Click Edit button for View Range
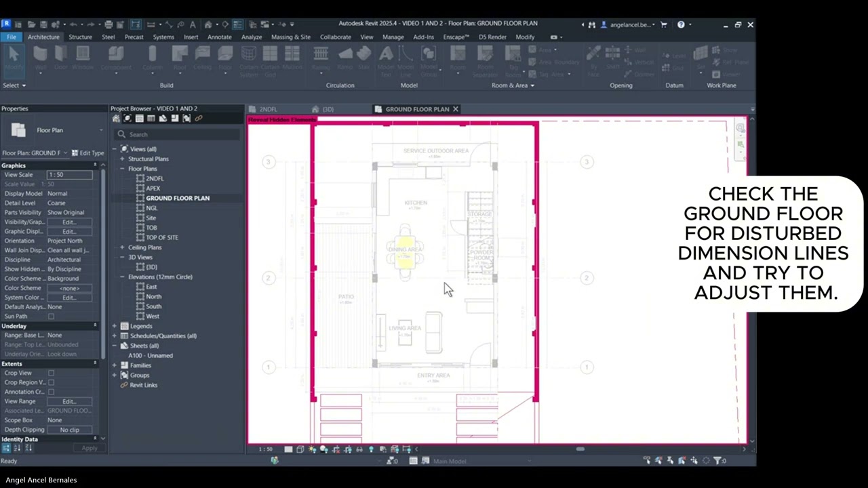The width and height of the screenshot is (868, 488). [x=69, y=401]
